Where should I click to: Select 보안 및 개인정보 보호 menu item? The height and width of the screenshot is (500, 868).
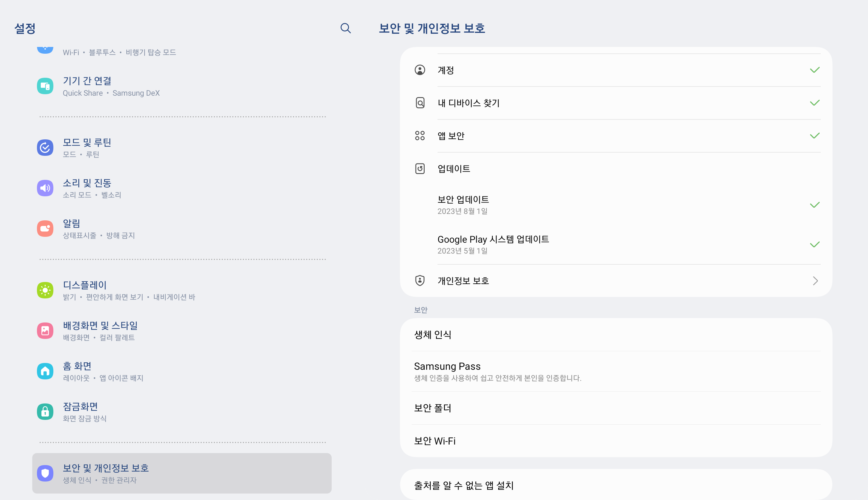pyautogui.click(x=182, y=473)
